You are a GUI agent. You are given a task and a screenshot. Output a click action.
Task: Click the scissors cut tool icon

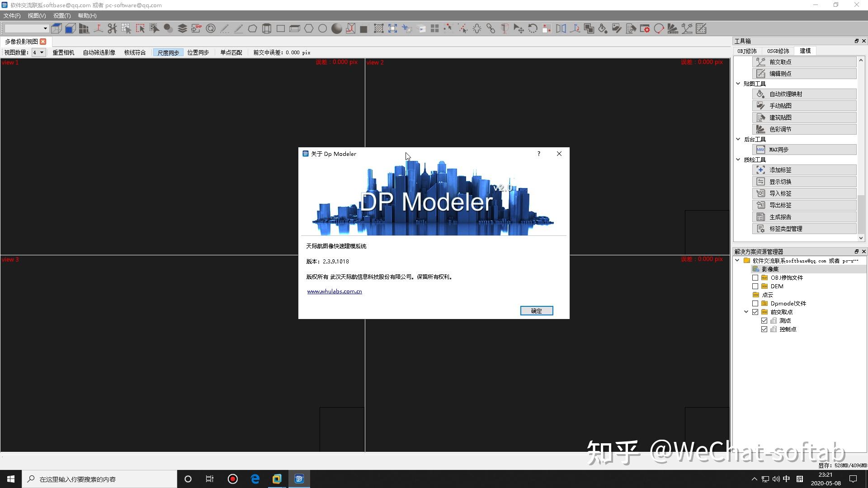(x=112, y=28)
